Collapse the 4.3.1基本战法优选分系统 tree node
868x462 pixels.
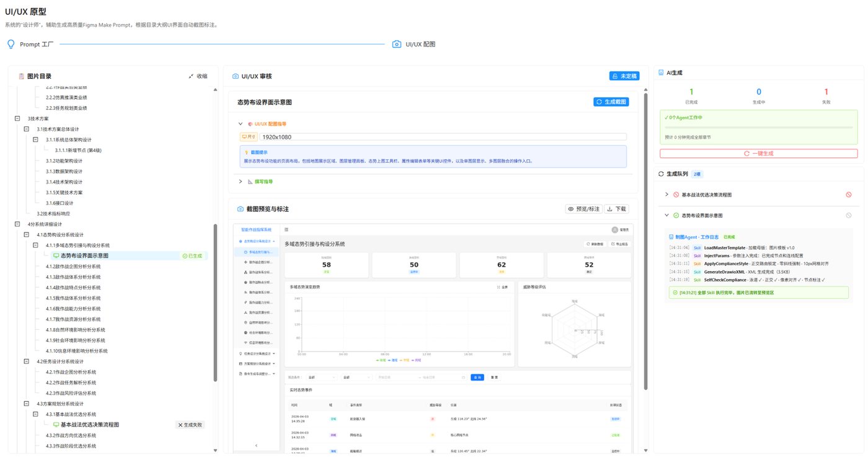tap(35, 414)
